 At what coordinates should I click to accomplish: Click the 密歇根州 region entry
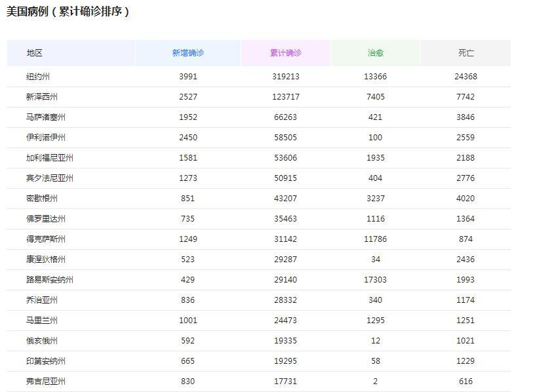36,198
